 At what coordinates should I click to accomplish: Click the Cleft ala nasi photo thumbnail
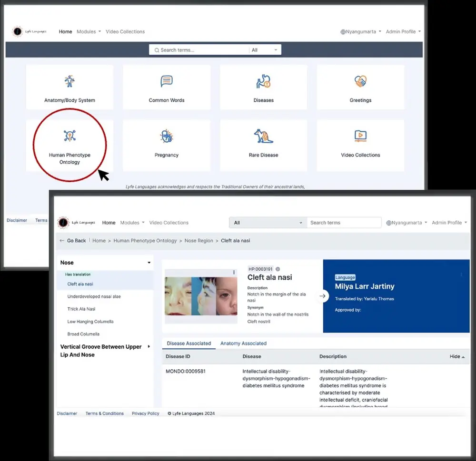pyautogui.click(x=201, y=296)
